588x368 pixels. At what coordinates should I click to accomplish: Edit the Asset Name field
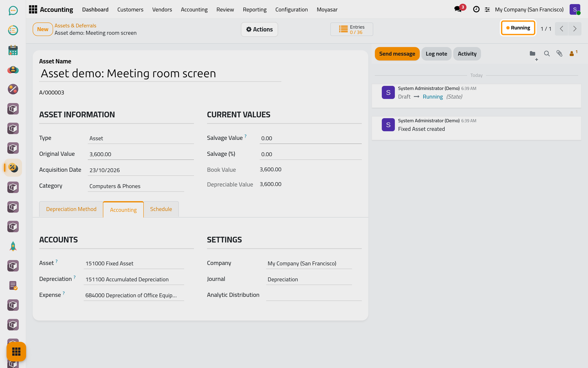(x=160, y=74)
